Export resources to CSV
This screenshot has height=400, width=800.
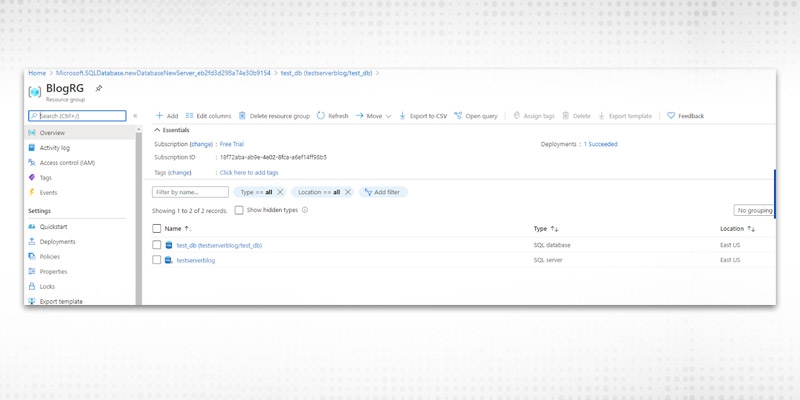[x=423, y=116]
